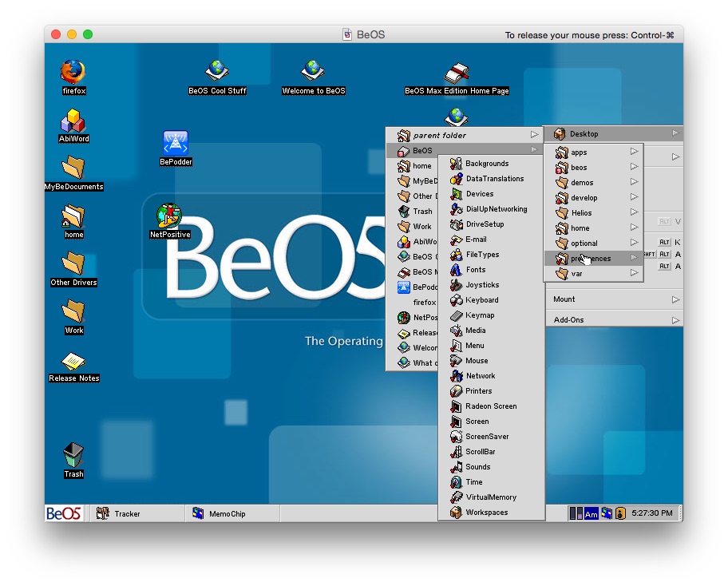Expand the optional folder submenu arrow

tap(635, 243)
